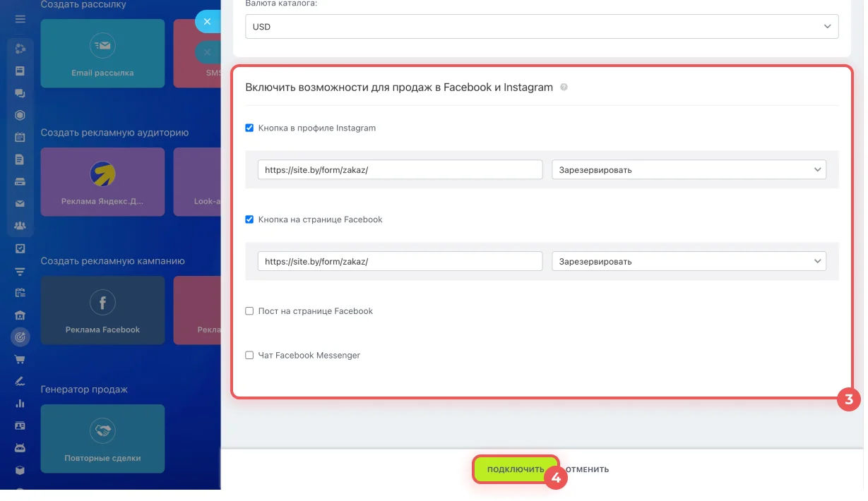Click the mail envelope icon in the sidebar

tap(20, 204)
